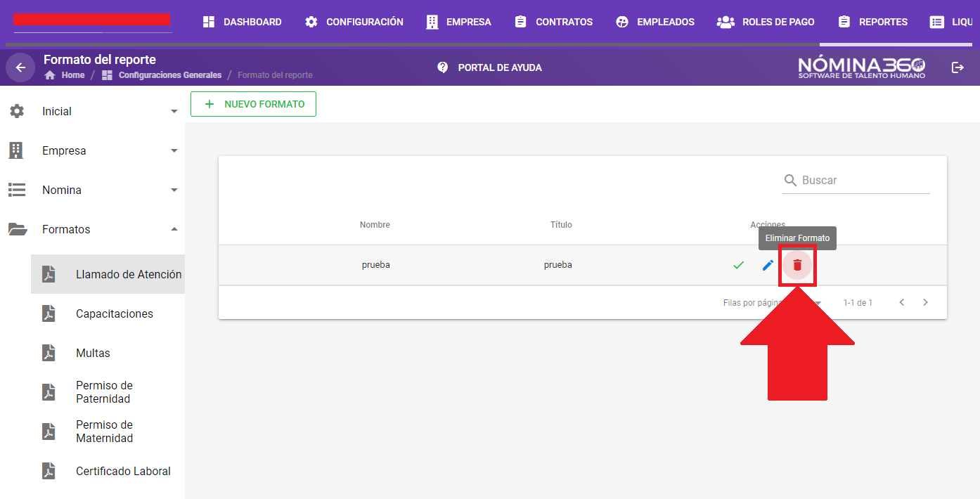Click the PDF icon beside Multas
This screenshot has width=980, height=499.
click(49, 353)
